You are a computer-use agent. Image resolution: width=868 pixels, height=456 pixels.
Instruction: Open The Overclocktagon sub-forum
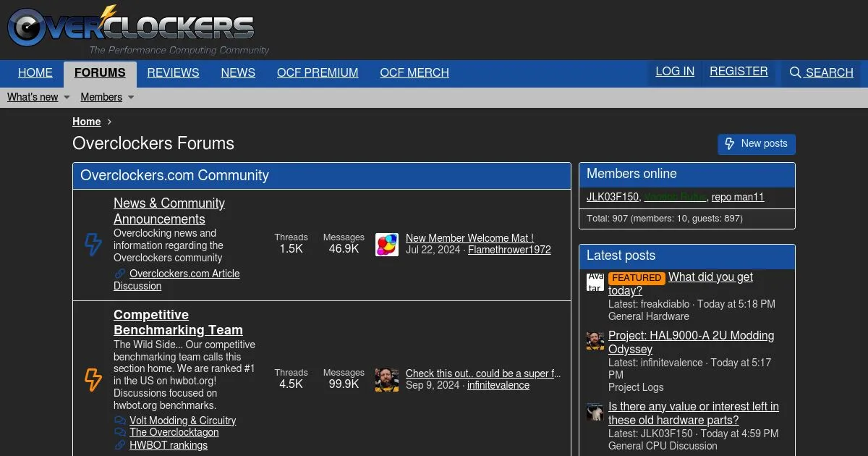pyautogui.click(x=174, y=432)
